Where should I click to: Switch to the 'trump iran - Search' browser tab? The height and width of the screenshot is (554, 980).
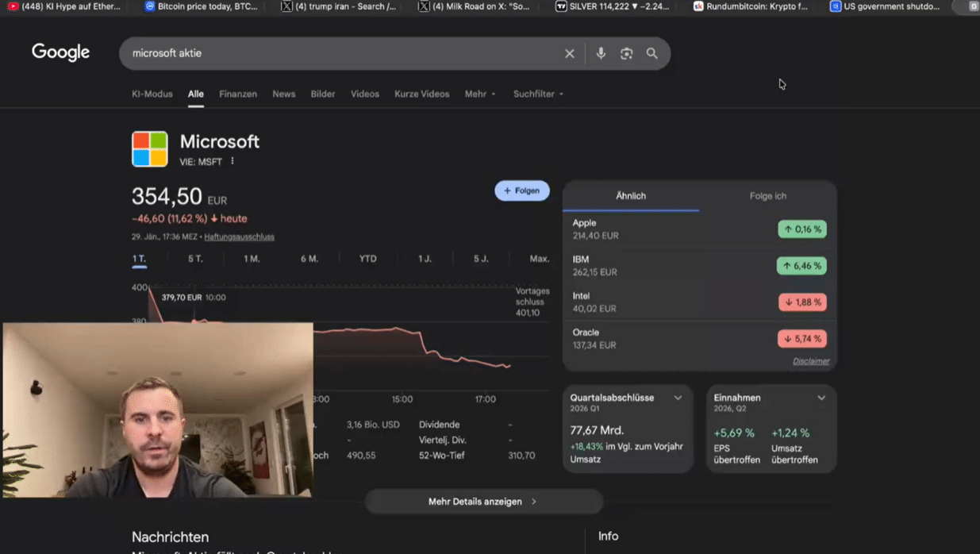(x=339, y=6)
